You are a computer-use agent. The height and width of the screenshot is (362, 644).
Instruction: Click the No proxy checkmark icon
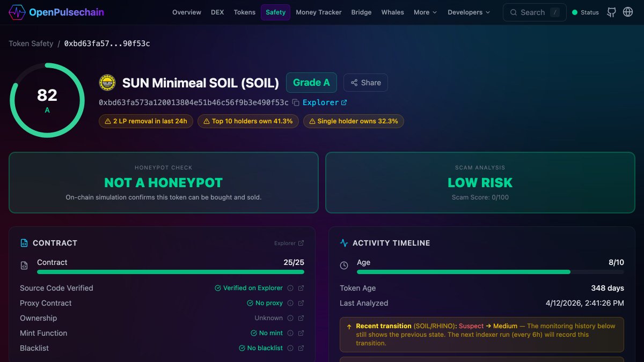pos(250,303)
